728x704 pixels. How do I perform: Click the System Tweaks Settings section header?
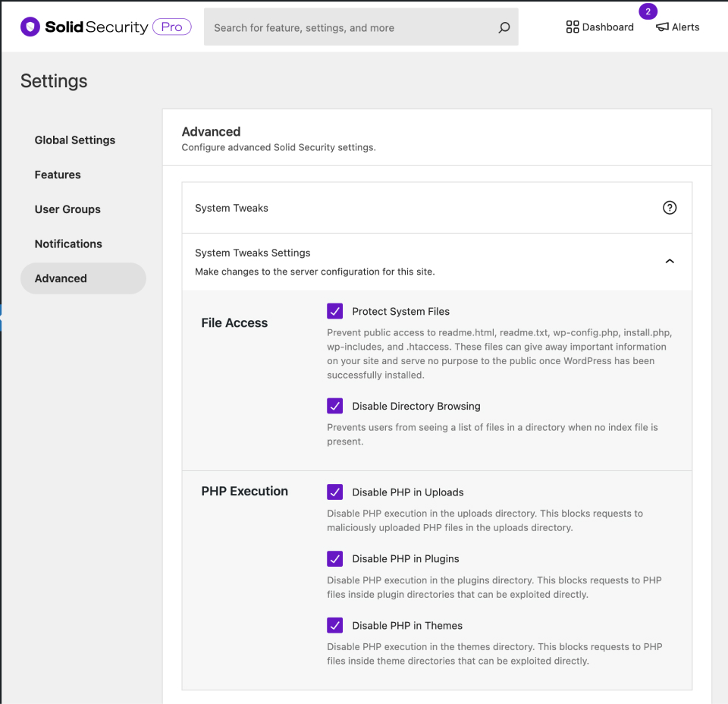tap(253, 253)
